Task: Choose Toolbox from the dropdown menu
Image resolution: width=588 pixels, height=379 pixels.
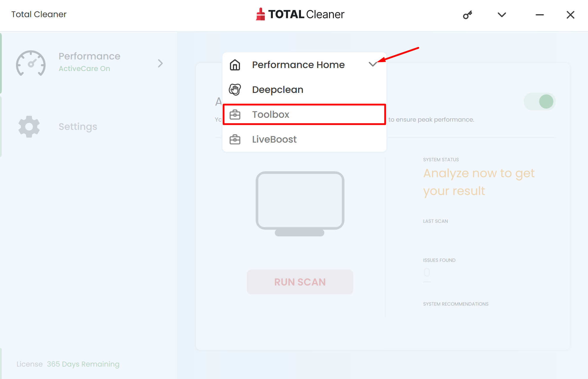Action: pos(305,114)
